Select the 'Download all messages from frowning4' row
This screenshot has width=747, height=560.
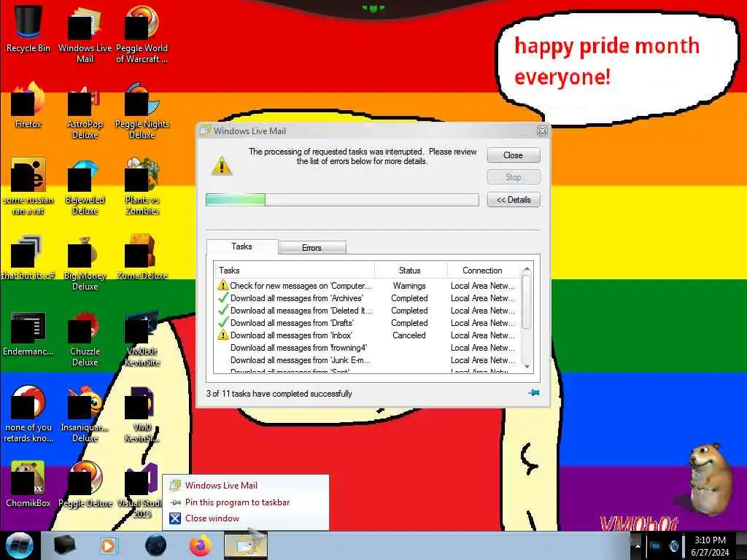pyautogui.click(x=367, y=348)
